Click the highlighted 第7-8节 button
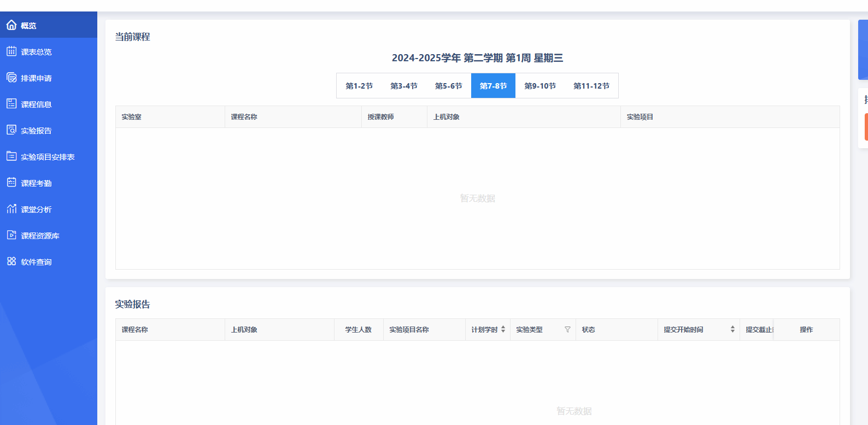 click(493, 86)
